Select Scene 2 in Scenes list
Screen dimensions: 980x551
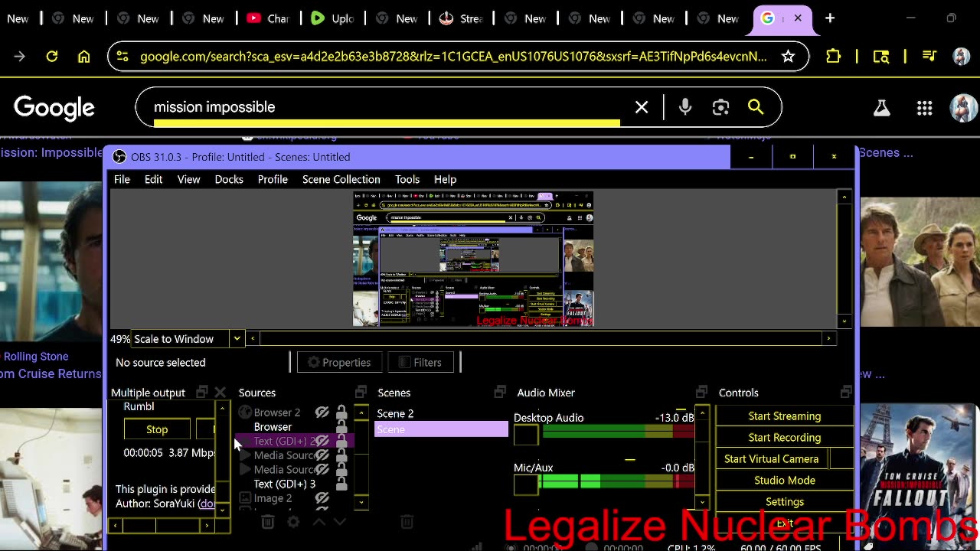[x=441, y=413]
